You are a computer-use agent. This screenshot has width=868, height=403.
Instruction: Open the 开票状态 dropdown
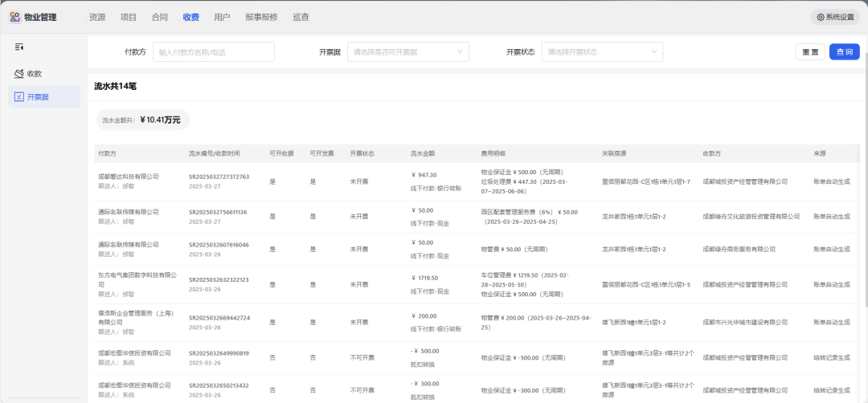[x=602, y=52]
